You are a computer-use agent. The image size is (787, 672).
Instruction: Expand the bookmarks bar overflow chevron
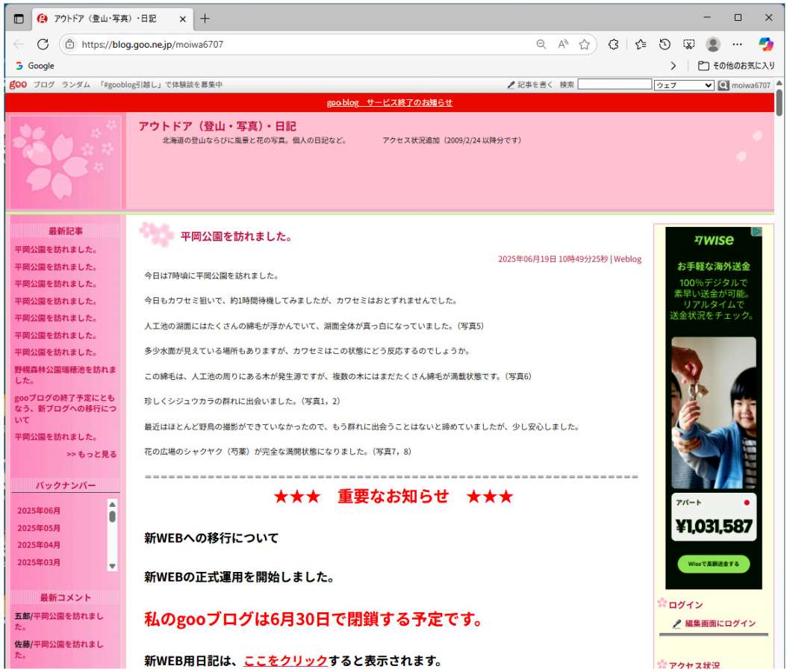pyautogui.click(x=674, y=66)
